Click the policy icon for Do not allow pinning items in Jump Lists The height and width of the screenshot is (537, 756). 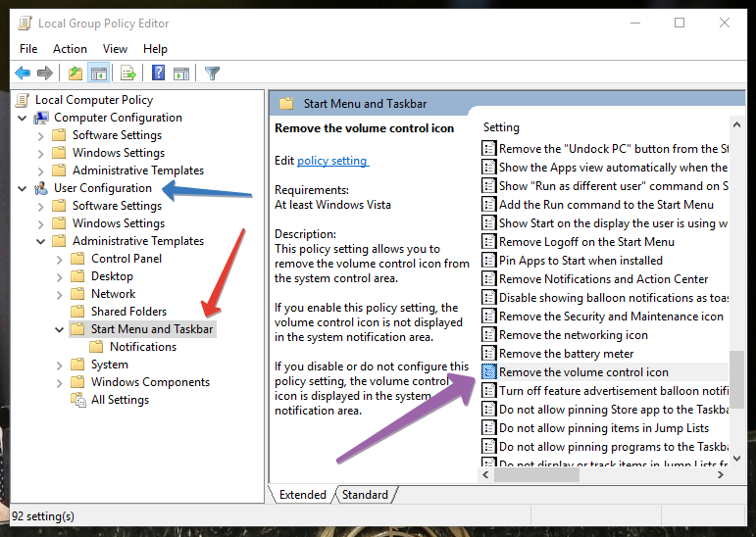[x=489, y=428]
